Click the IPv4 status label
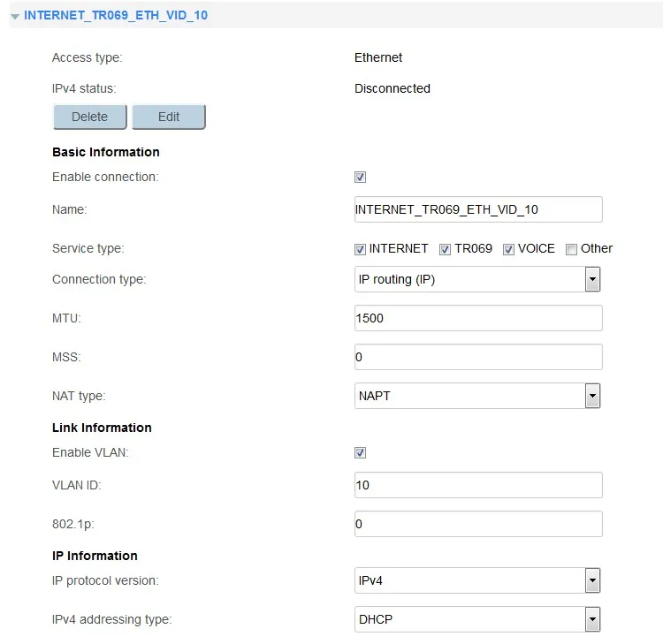 (84, 88)
